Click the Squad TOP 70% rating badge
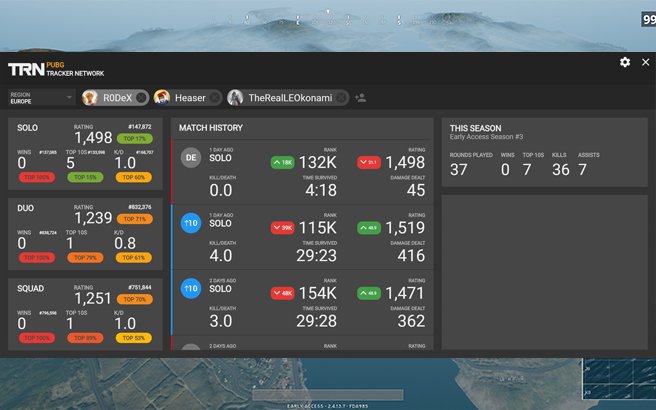The width and height of the screenshot is (656, 410). click(x=135, y=299)
